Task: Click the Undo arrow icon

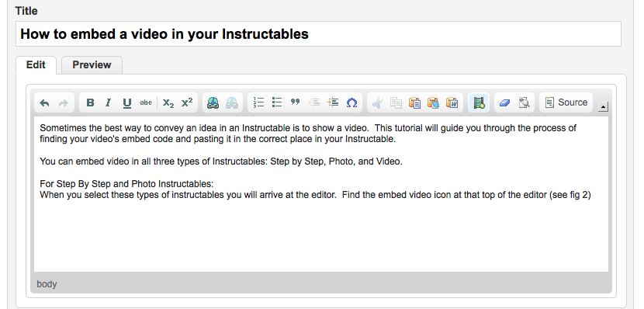Action: pyautogui.click(x=45, y=102)
